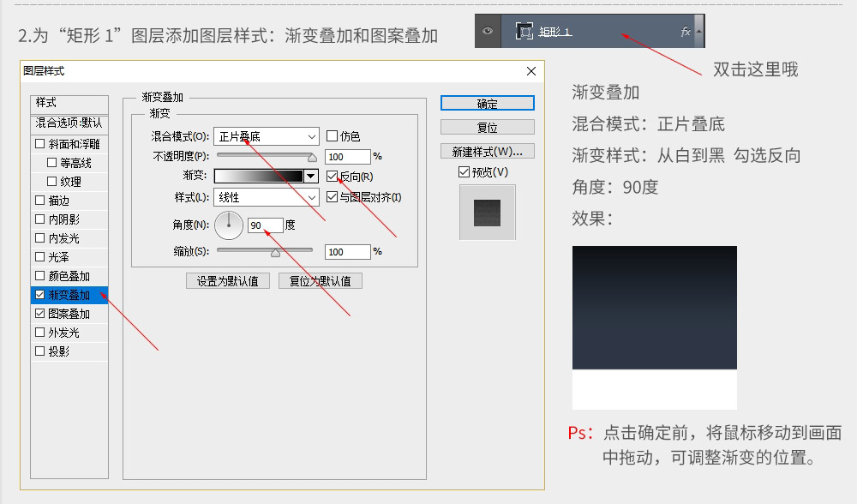857x504 pixels.
Task: Click the 复位为默认值 button
Action: point(321,281)
